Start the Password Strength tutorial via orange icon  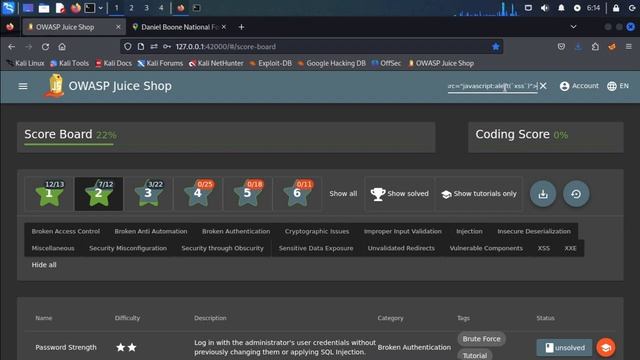tap(606, 348)
